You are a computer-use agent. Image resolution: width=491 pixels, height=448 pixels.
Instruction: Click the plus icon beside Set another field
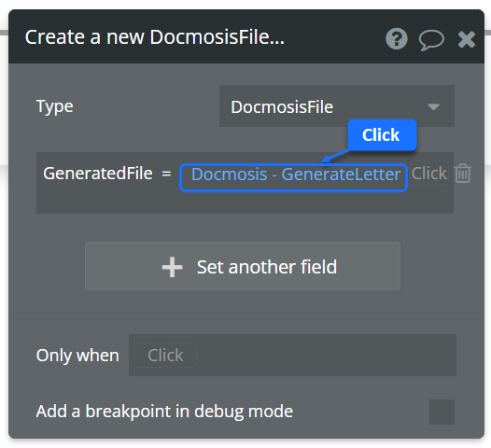pos(172,267)
